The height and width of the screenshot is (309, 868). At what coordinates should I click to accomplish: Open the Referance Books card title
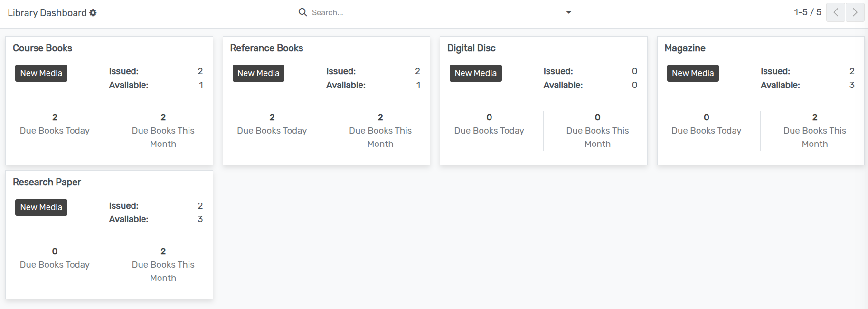pyautogui.click(x=266, y=48)
